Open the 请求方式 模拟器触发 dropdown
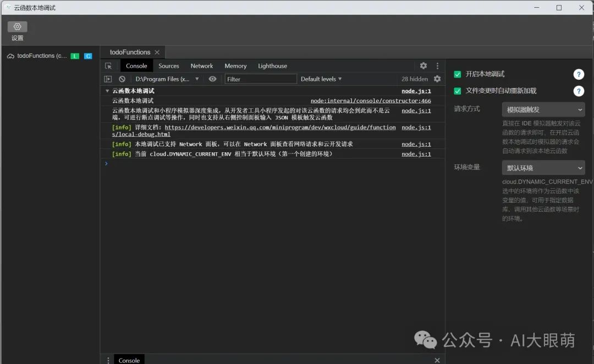 click(x=543, y=109)
